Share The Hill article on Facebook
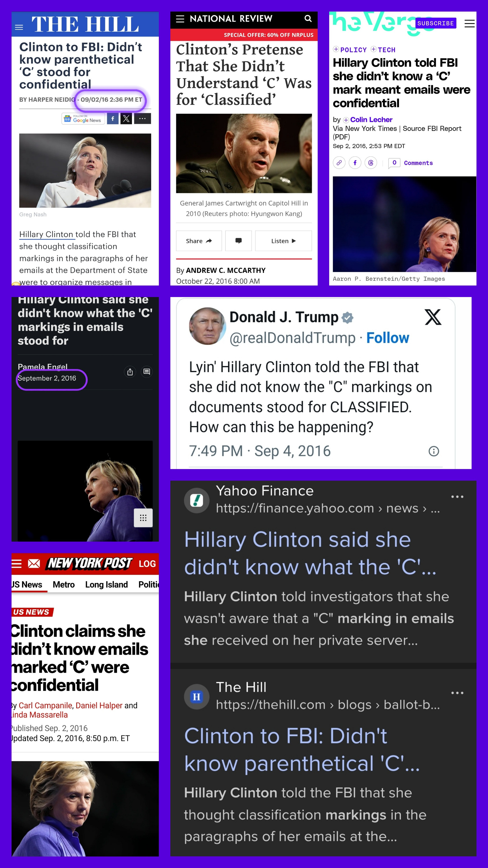The image size is (488, 868). click(113, 119)
